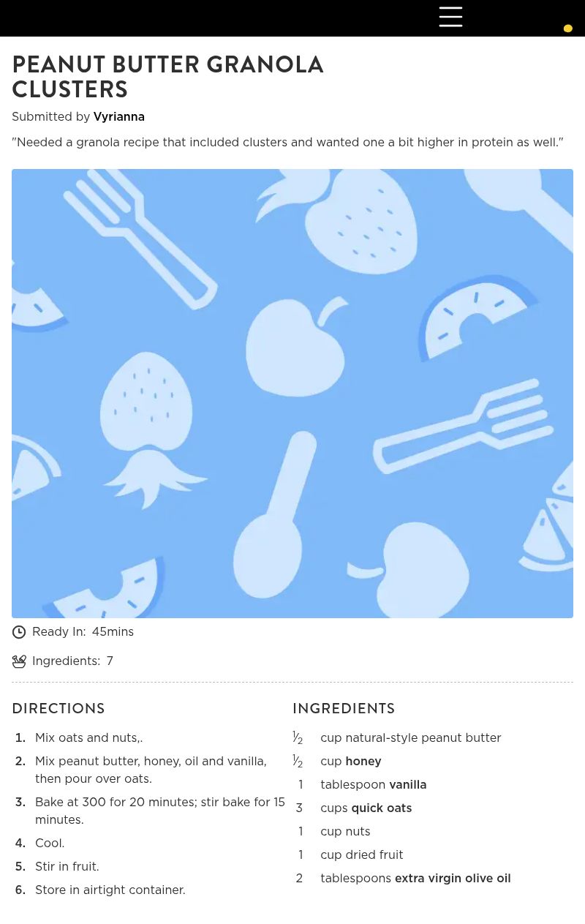This screenshot has width=585, height=924.
Task: Click the Directions heading
Action: 58,709
